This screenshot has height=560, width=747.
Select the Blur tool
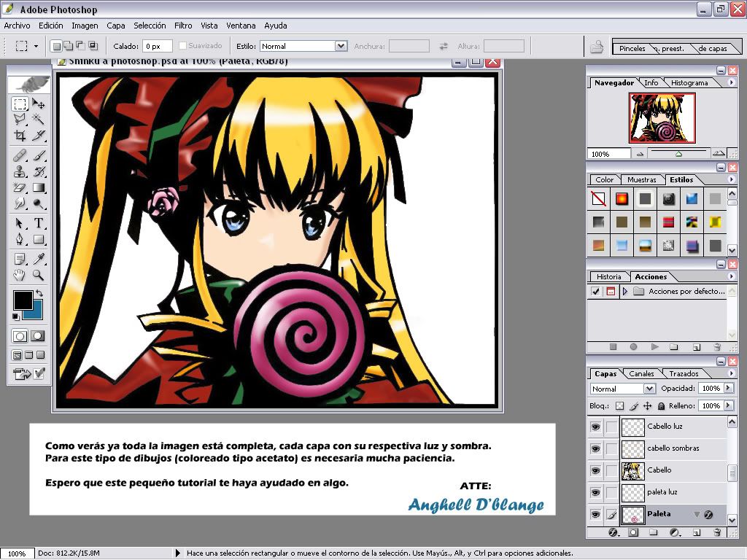[20, 204]
